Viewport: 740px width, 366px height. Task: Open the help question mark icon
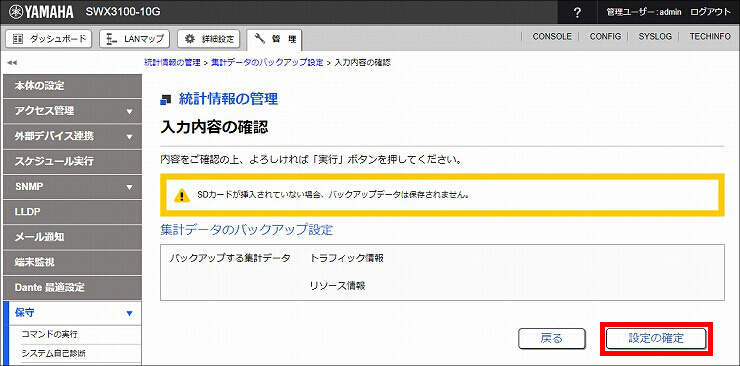(x=577, y=12)
